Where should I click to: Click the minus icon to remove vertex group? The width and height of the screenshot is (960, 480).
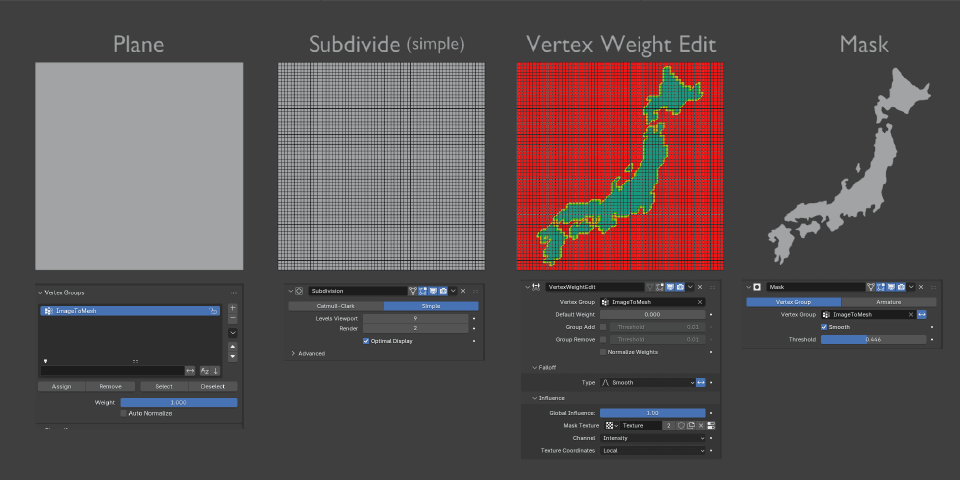coord(233,319)
